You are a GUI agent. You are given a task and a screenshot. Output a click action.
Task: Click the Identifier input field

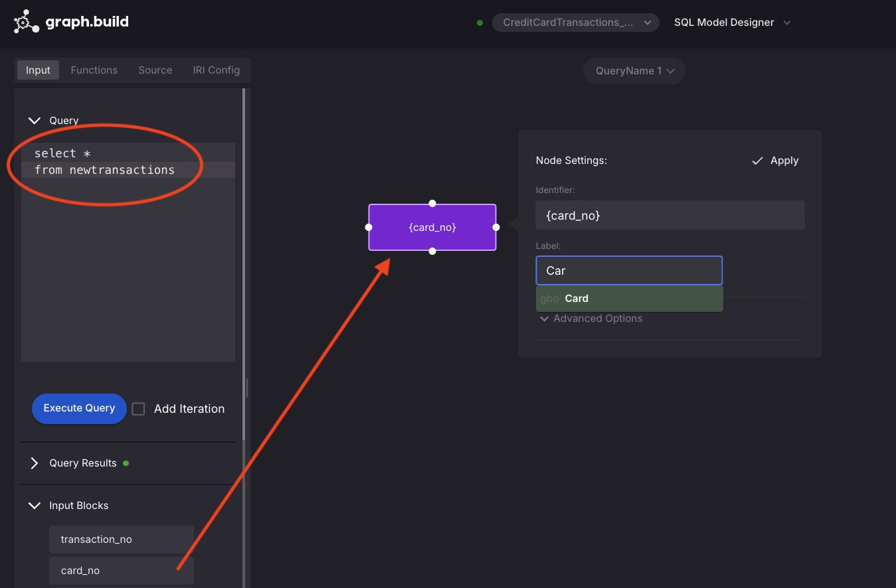pos(670,216)
